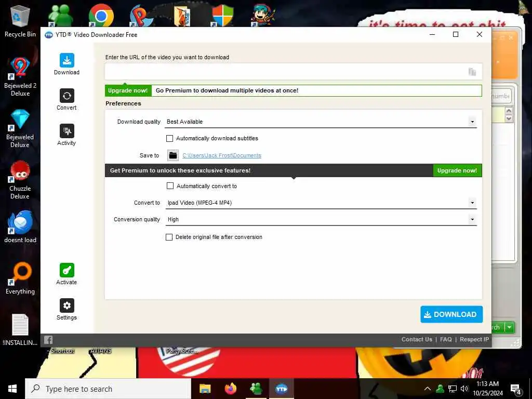
Task: Select the 'doesnt load' Thunderbird shortcut
Action: (20, 227)
